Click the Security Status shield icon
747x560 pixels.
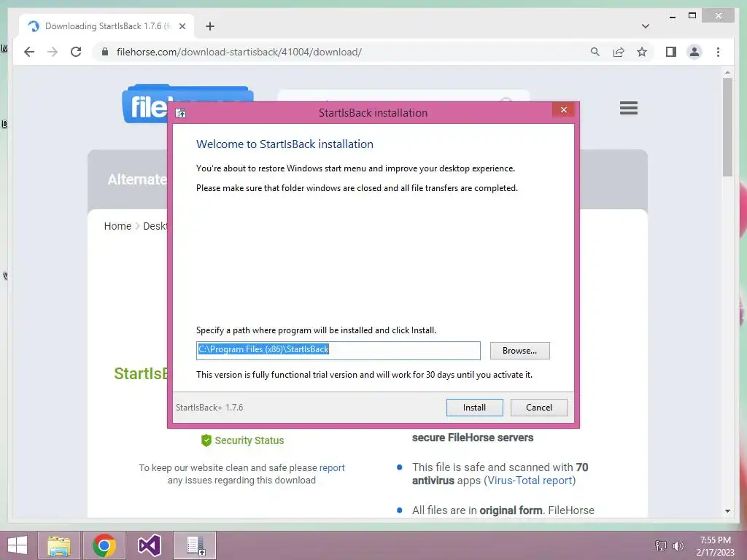206,440
